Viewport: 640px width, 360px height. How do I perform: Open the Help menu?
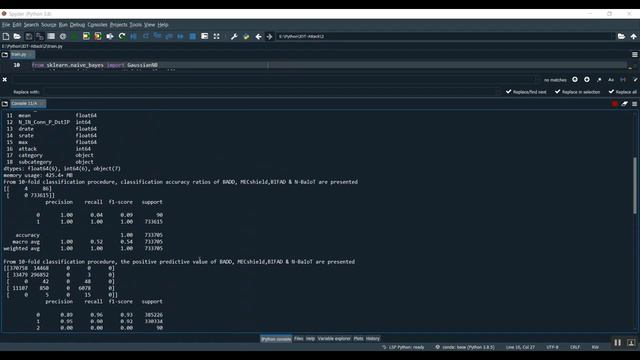[162, 25]
